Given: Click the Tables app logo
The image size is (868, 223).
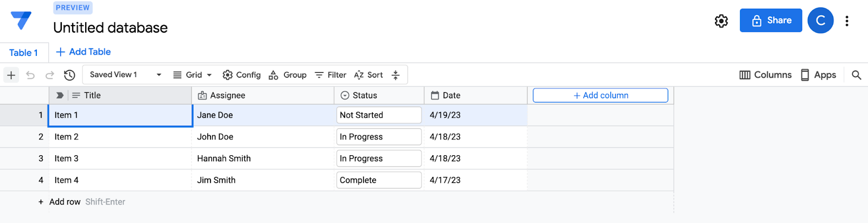Looking at the screenshot, I should pos(21,21).
